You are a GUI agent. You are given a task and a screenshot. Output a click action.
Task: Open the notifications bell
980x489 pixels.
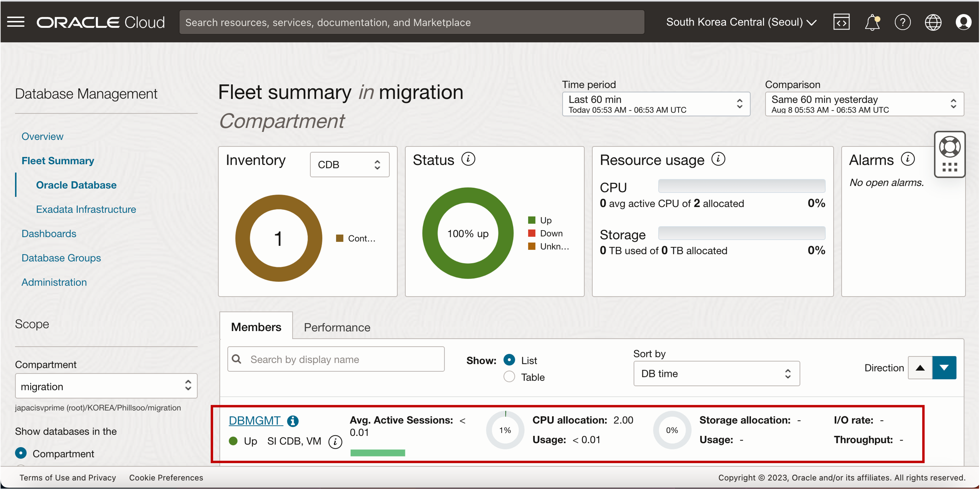click(x=872, y=22)
